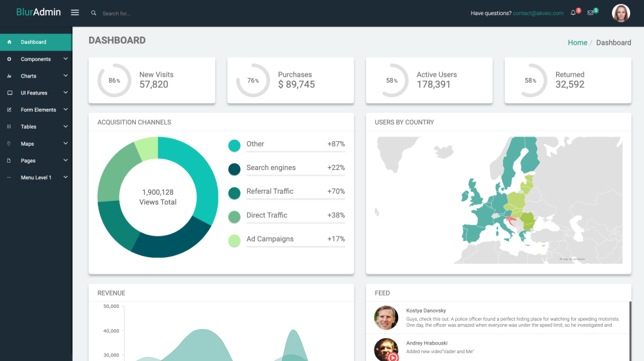Expand the Components menu chevron

point(66,59)
